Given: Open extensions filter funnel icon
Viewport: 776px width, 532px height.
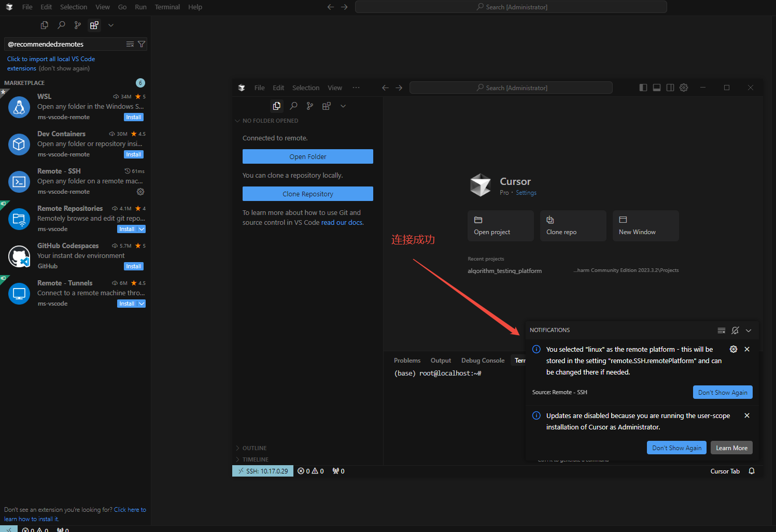Looking at the screenshot, I should [141, 44].
